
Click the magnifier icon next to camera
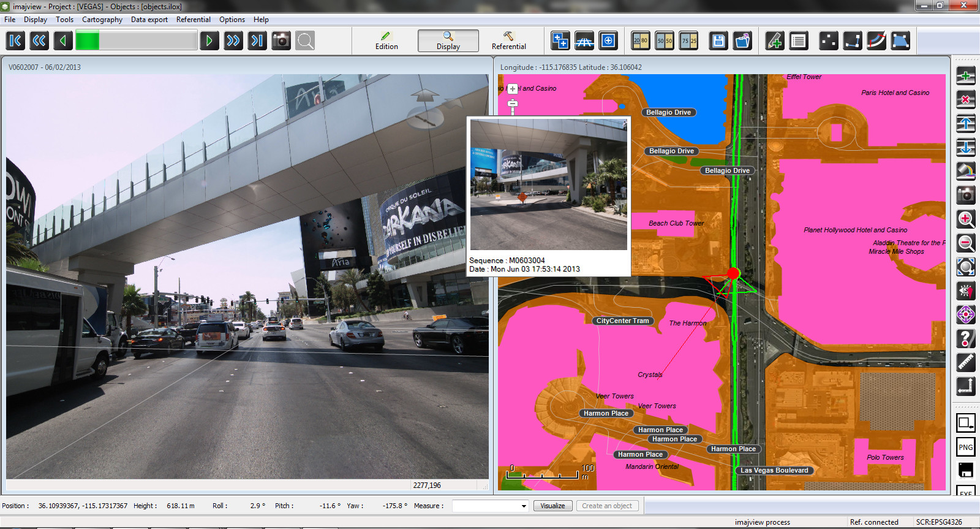pos(305,41)
